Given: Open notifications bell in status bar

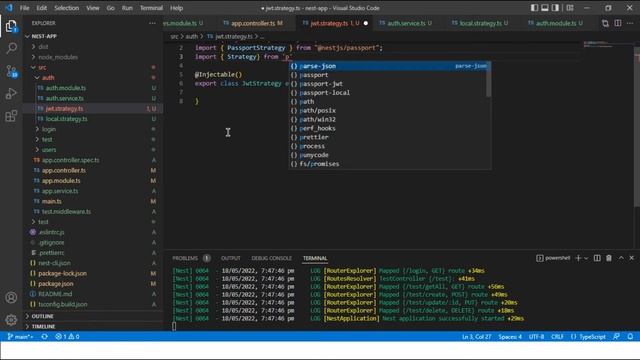Looking at the screenshot, I should [630, 336].
